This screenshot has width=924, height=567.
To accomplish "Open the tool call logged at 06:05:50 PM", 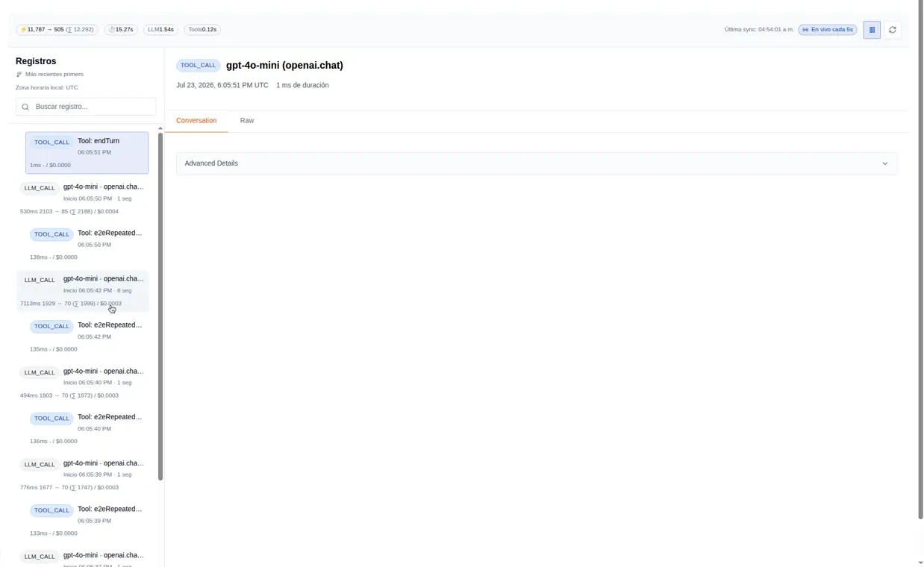I will (87, 245).
